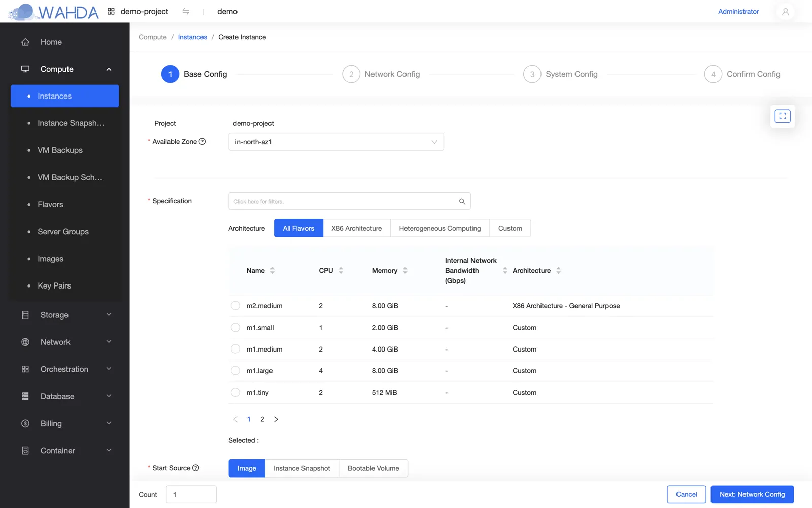Click the Database sidebar icon

click(x=25, y=396)
